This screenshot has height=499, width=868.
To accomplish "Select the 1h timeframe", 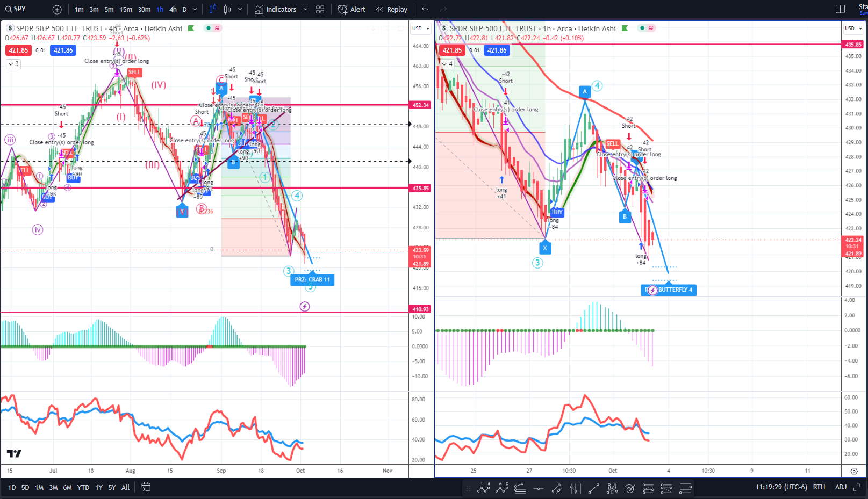I will coord(160,10).
